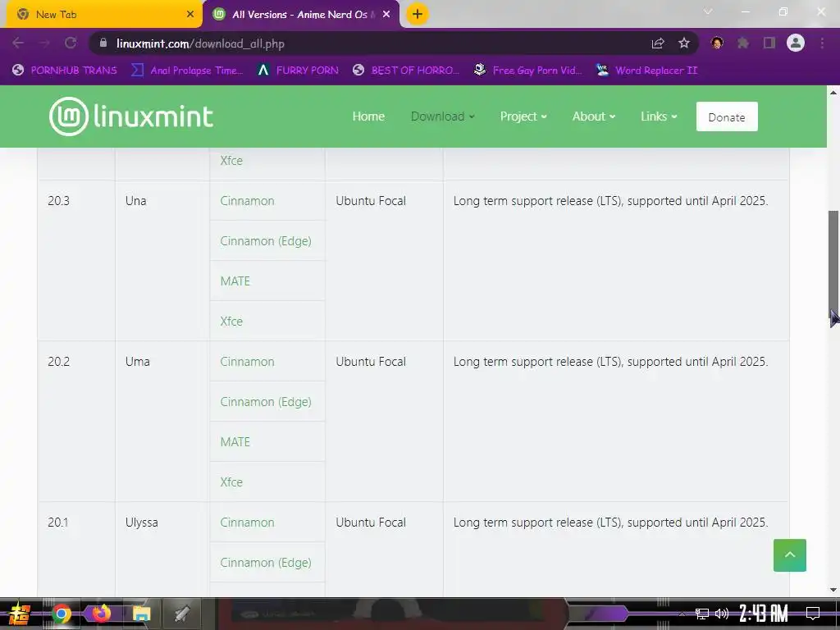Open File Explorer from the taskbar

pyautogui.click(x=141, y=614)
